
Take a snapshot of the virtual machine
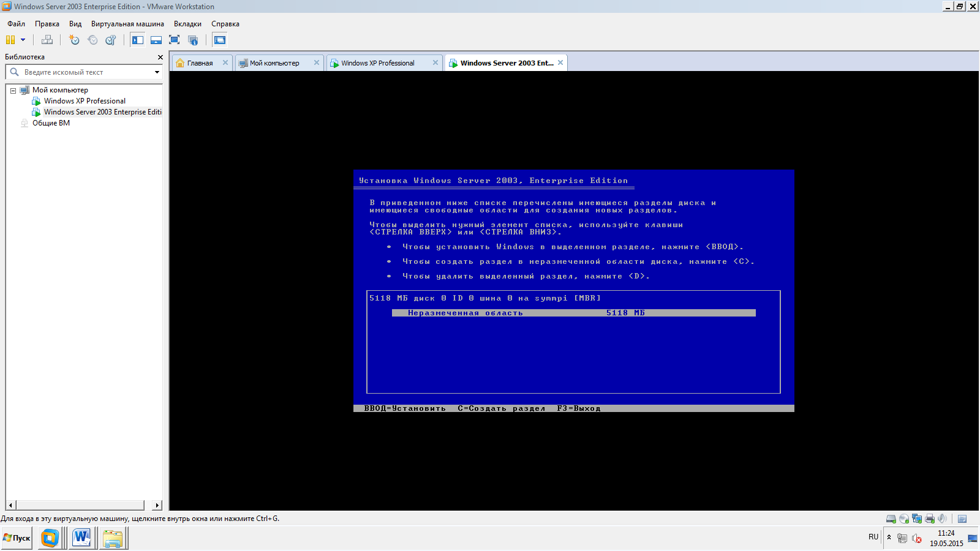[x=74, y=40]
